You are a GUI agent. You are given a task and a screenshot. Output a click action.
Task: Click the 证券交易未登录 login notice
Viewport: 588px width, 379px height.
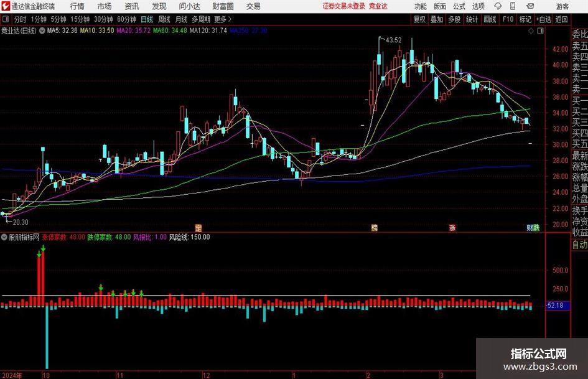click(x=344, y=6)
